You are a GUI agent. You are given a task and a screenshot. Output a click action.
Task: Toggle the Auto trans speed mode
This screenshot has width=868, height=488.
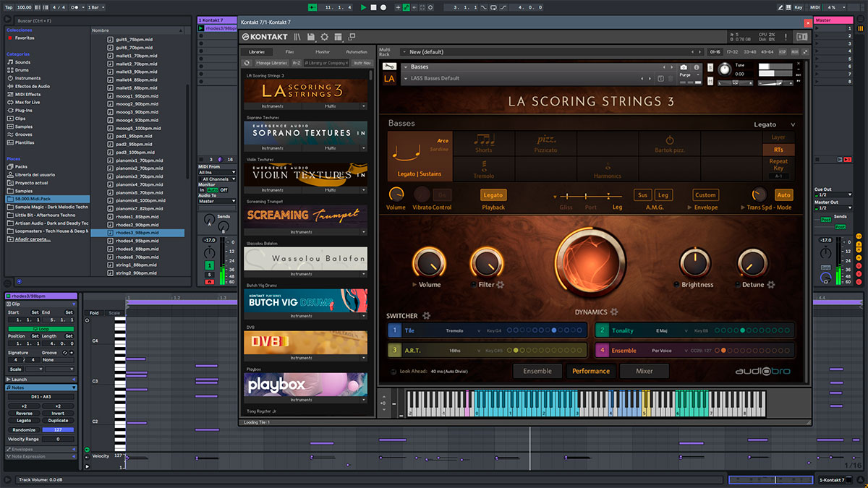click(x=783, y=195)
